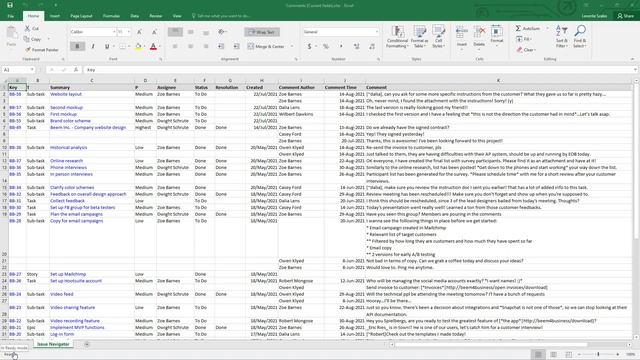Open Format as Table gallery
640x360 pixels.
[419, 37]
